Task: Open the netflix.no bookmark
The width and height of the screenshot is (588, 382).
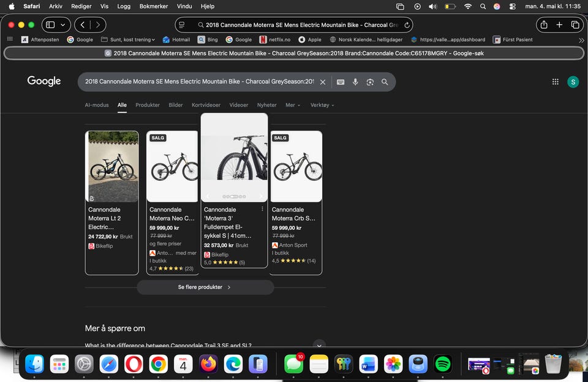Action: tap(275, 39)
